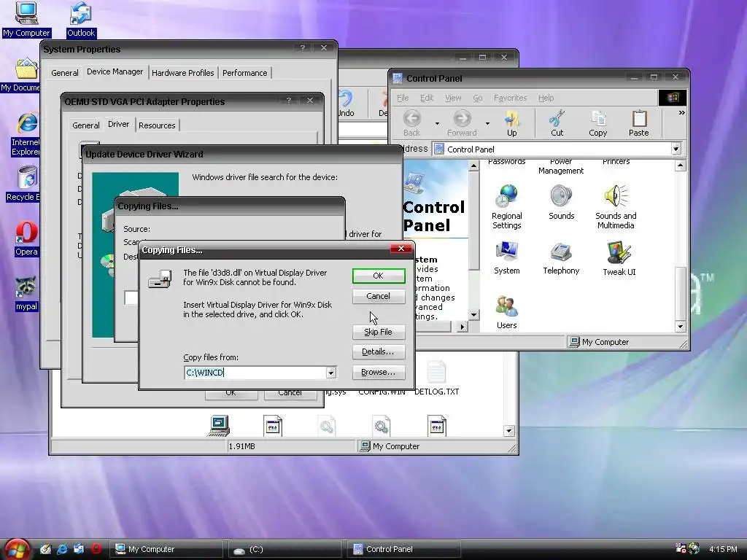The width and height of the screenshot is (747, 560).
Task: Switch to Performance tab in System Properties
Action: pos(244,73)
